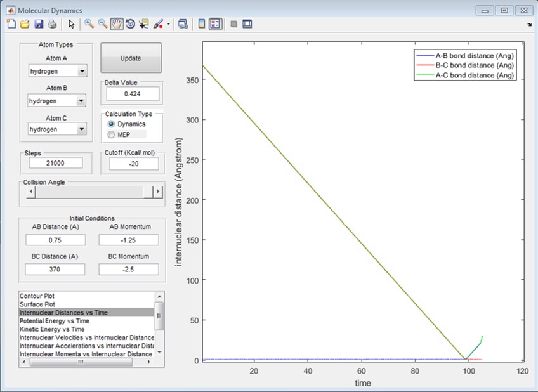Toggle the Pan hand tool
The height and width of the screenshot is (392, 538).
click(117, 24)
